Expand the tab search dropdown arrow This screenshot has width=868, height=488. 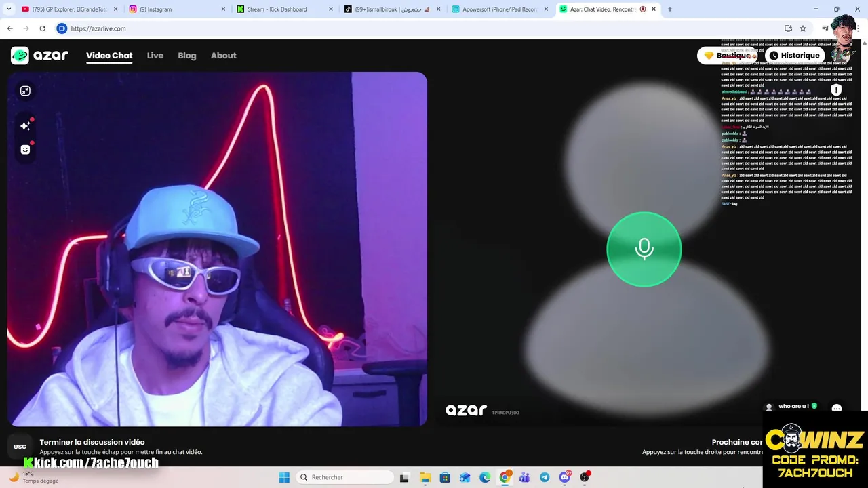pyautogui.click(x=9, y=9)
